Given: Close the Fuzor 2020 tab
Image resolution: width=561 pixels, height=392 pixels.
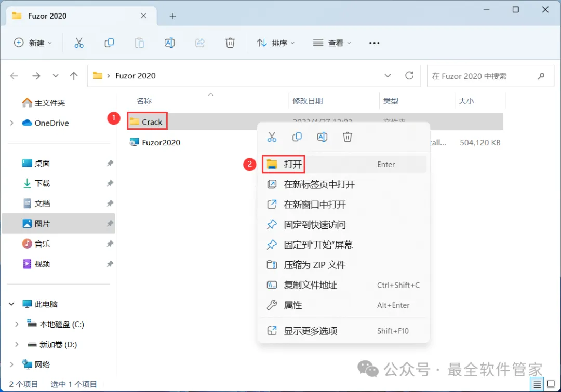Looking at the screenshot, I should click(x=143, y=16).
